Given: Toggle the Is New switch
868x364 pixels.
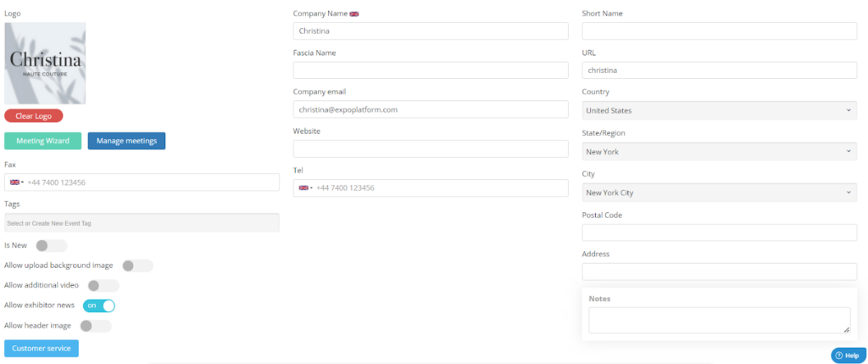Looking at the screenshot, I should [x=52, y=245].
